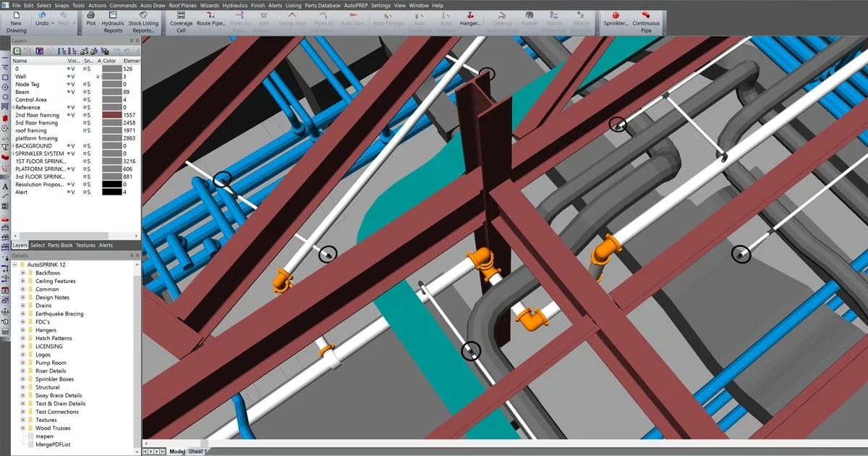
Task: Select the Coverage Cell tool
Action: click(181, 22)
